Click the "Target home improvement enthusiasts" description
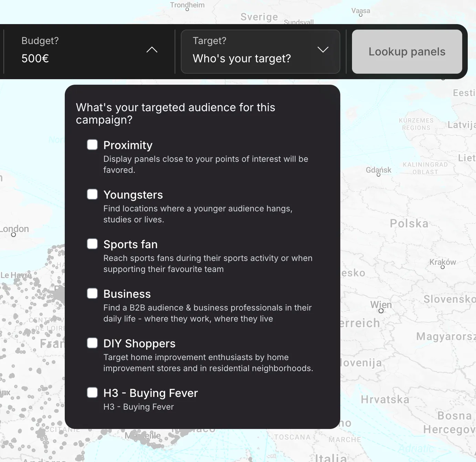This screenshot has height=462, width=476. (208, 363)
